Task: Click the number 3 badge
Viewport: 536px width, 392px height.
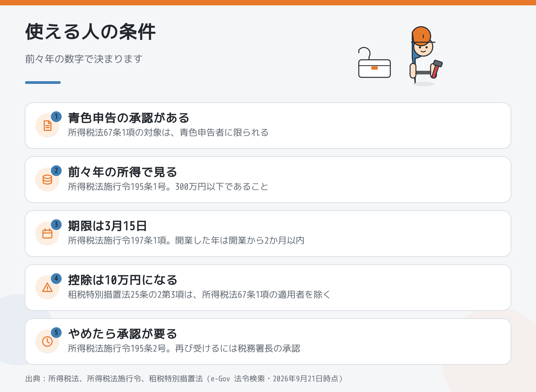Action: (x=56, y=225)
